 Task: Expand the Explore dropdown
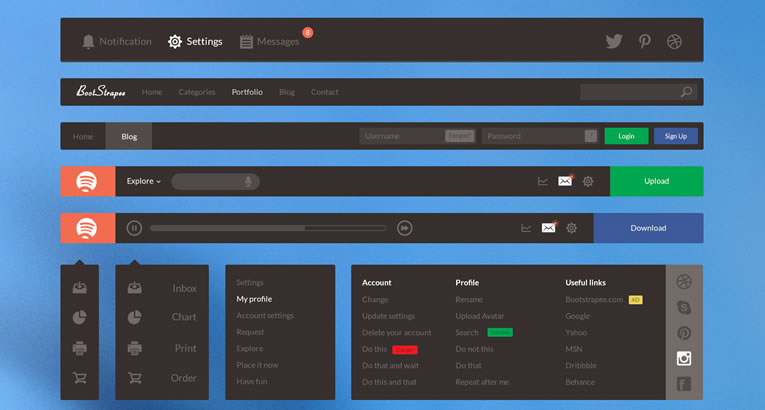coord(143,181)
